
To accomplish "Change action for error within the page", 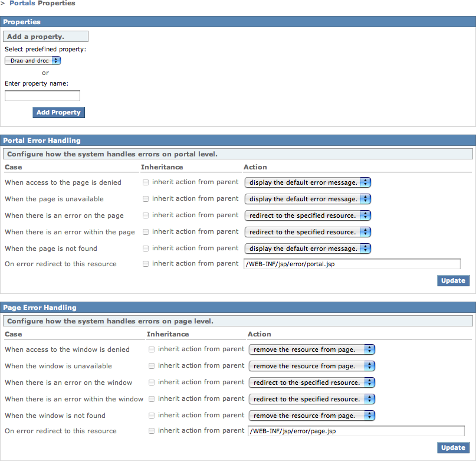I will 307,232.
